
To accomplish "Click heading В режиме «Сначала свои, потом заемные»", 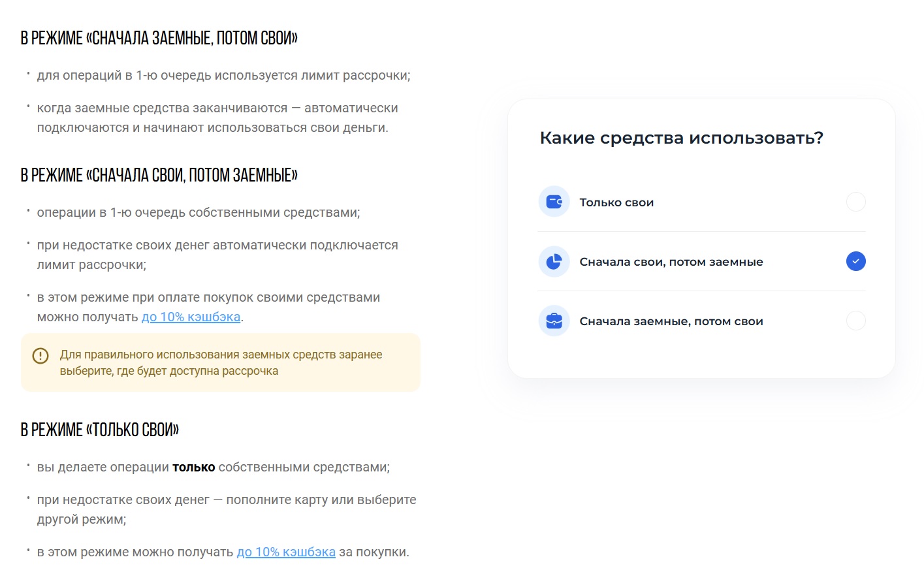I will [159, 175].
